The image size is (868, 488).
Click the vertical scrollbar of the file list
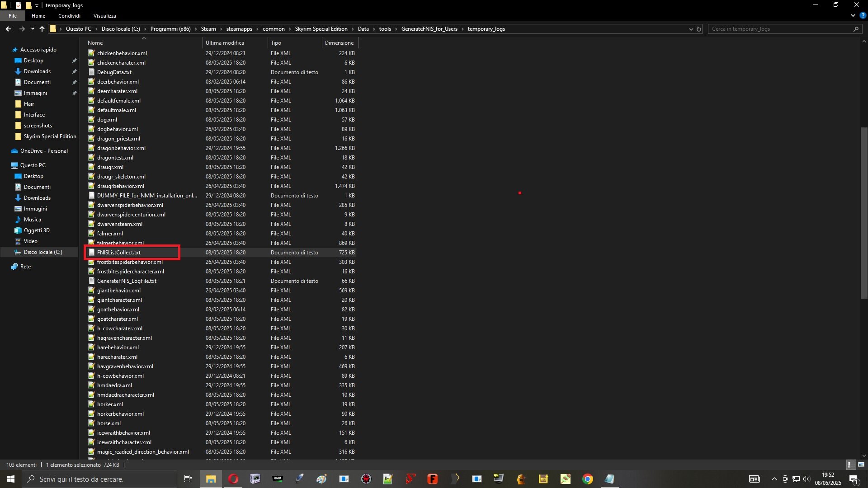[x=864, y=213]
